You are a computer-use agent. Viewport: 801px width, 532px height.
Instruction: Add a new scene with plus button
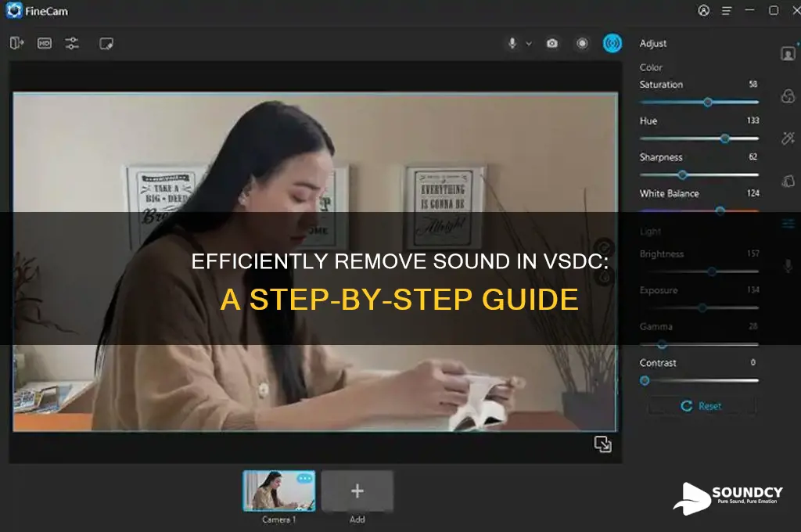point(357,491)
